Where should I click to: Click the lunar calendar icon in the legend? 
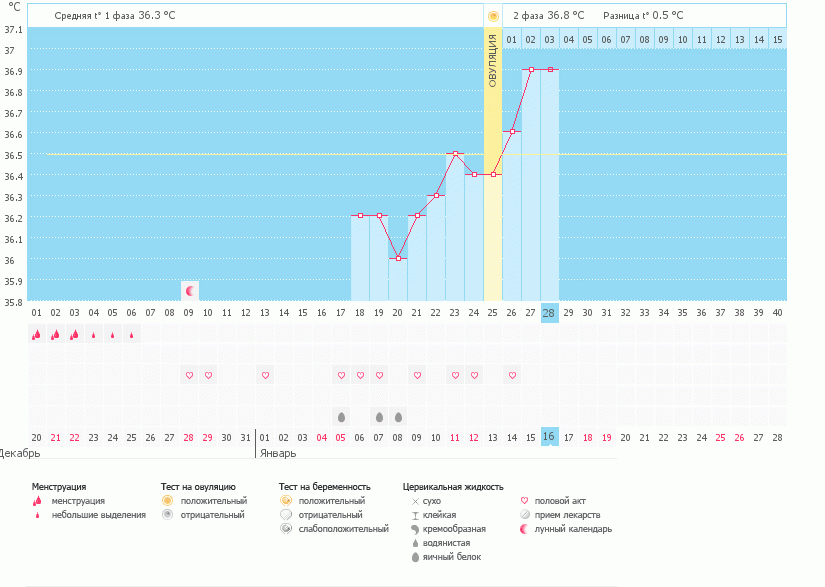(x=526, y=528)
